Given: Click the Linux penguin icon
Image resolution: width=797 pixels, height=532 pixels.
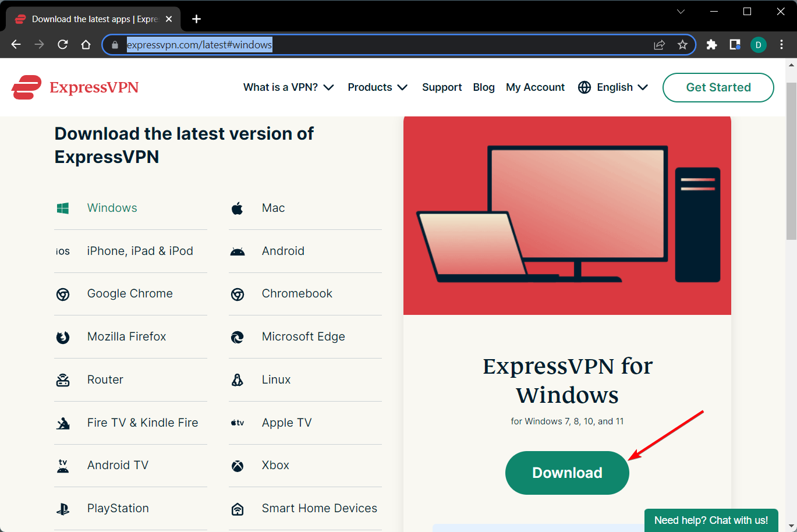Looking at the screenshot, I should pyautogui.click(x=238, y=380).
